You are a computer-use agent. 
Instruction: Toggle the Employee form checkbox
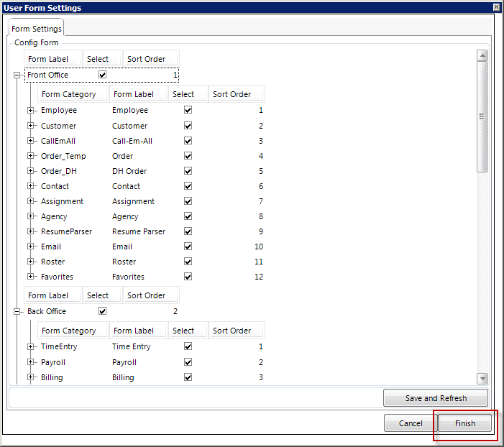pos(188,110)
